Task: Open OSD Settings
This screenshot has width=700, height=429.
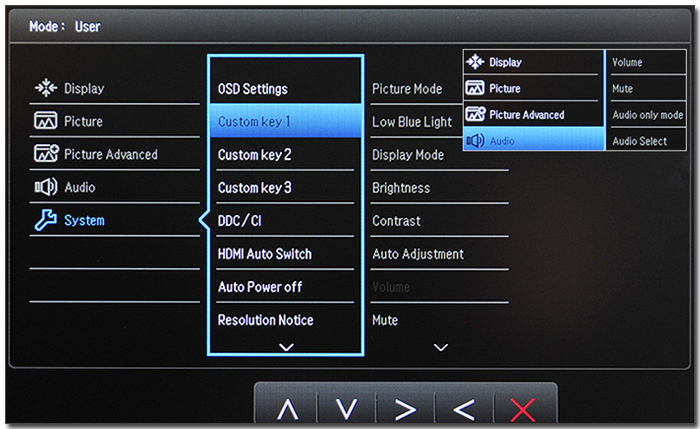Action: pyautogui.click(x=253, y=89)
